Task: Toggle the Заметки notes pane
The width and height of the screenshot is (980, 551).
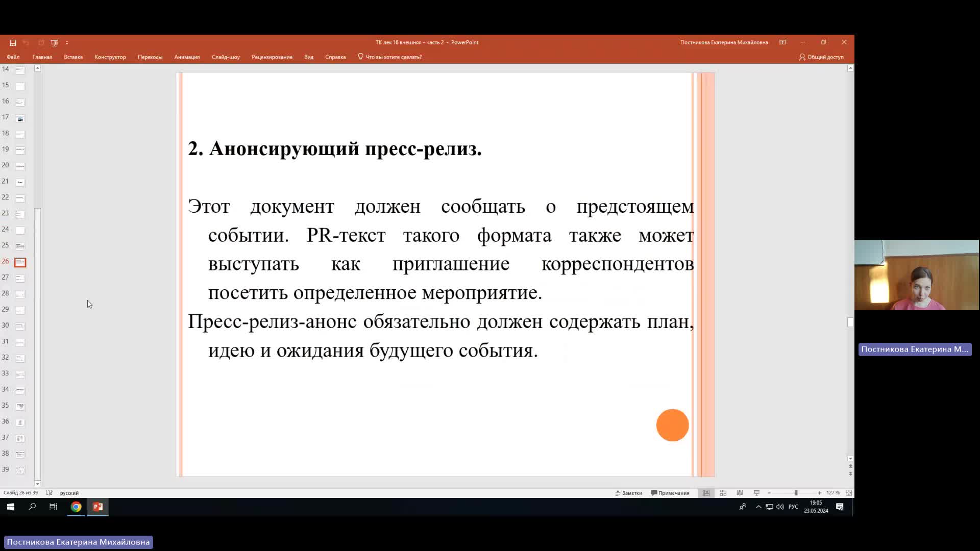Action: (x=629, y=493)
